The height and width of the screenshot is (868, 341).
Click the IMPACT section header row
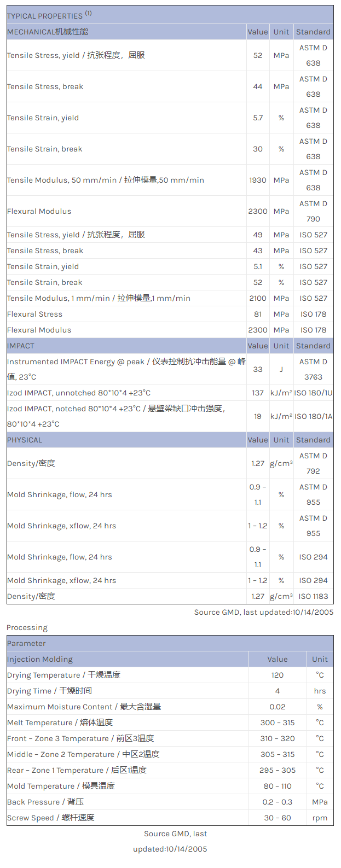tap(21, 346)
